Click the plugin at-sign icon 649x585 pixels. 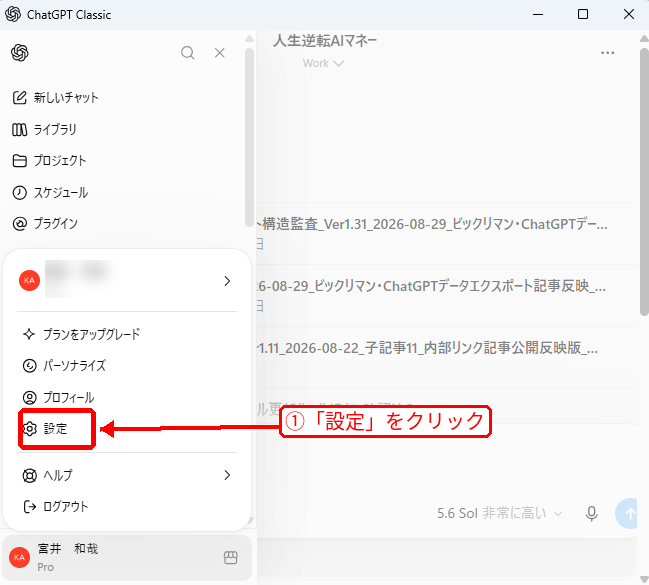click(x=19, y=224)
